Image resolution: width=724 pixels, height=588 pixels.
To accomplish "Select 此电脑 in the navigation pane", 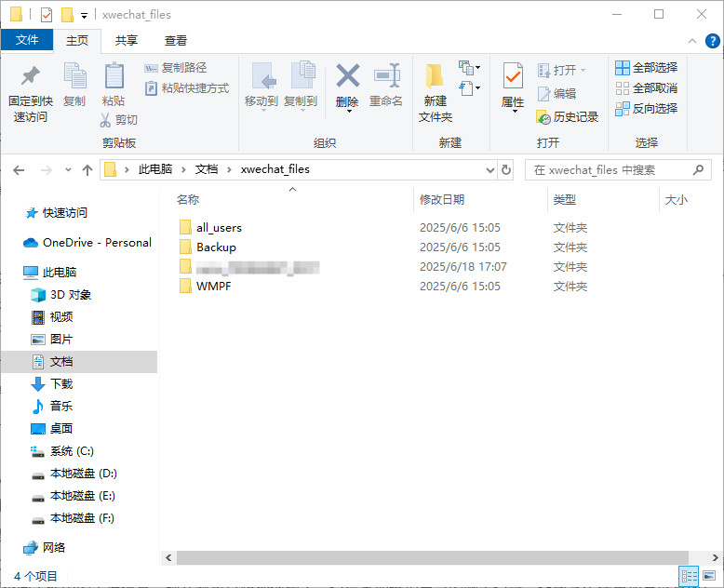I will [x=51, y=273].
